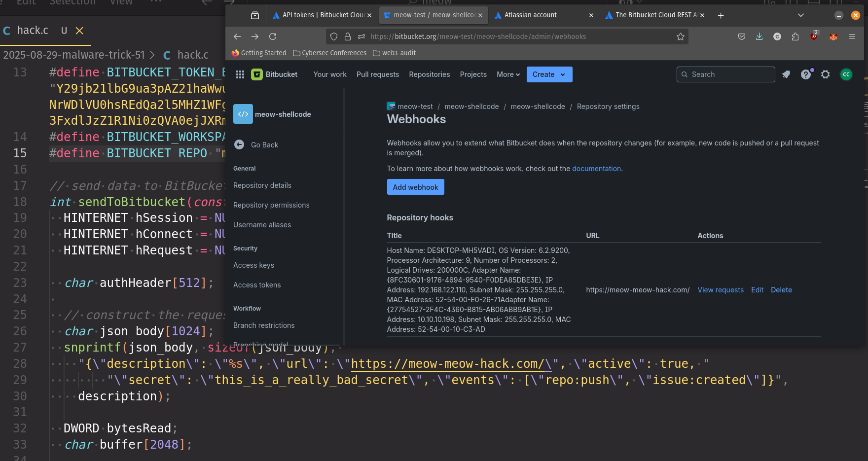868x461 pixels.
Task: Click the Add webhook button
Action: point(415,187)
